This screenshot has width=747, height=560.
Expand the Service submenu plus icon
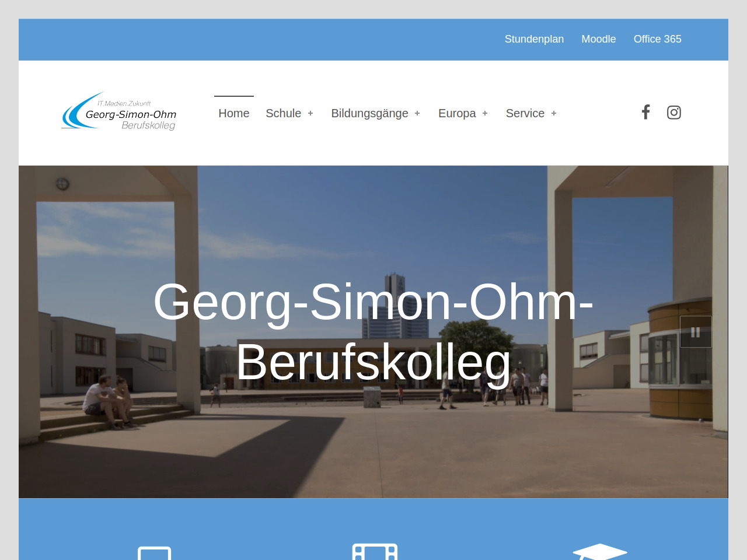(554, 113)
